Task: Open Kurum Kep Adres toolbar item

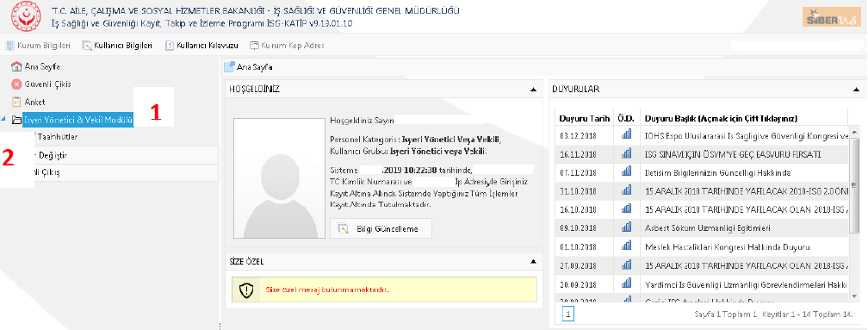Action: (287, 46)
